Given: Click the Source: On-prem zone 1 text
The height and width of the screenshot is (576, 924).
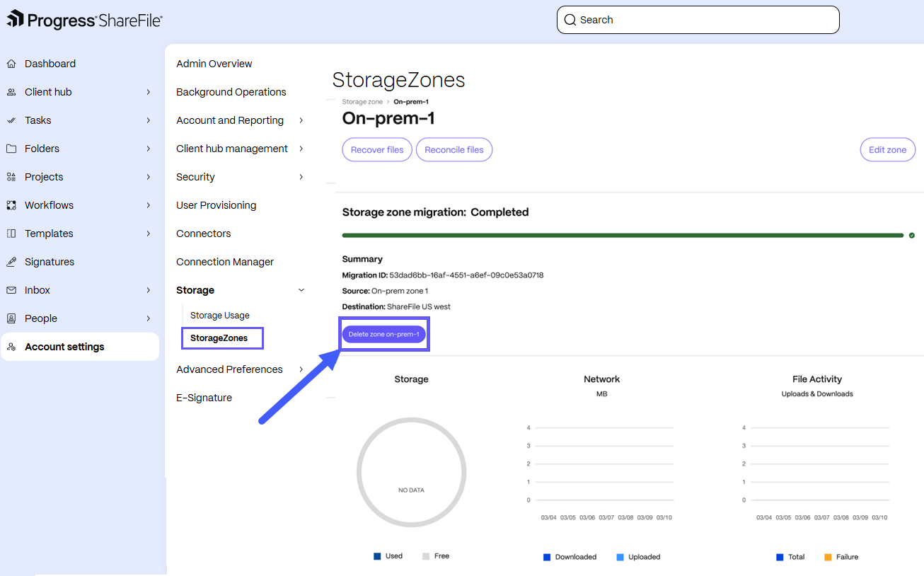Looking at the screenshot, I should [385, 291].
